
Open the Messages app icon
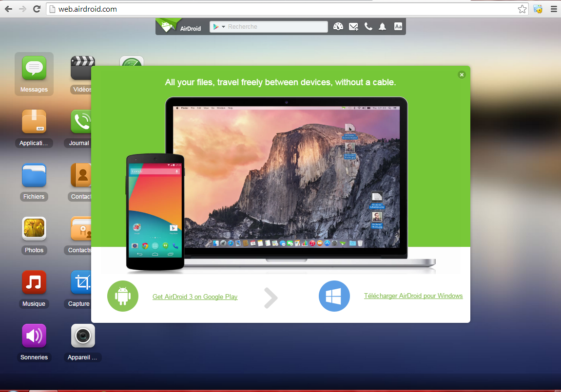pyautogui.click(x=34, y=68)
